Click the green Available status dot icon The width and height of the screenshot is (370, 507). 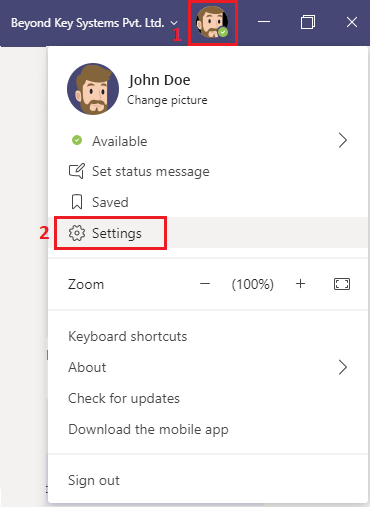point(77,140)
